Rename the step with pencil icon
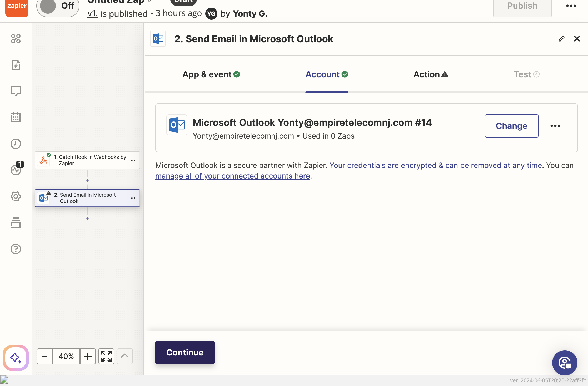This screenshot has height=386, width=588. tap(562, 39)
